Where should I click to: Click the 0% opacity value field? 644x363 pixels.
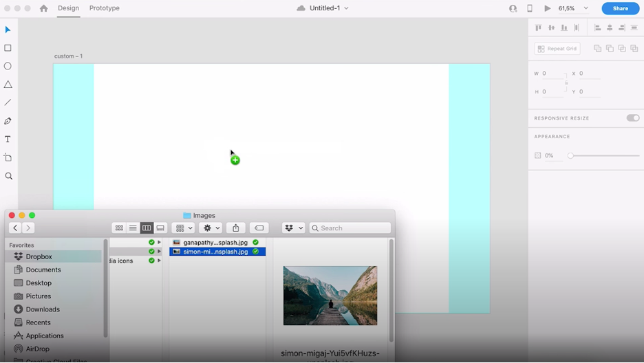(552, 155)
